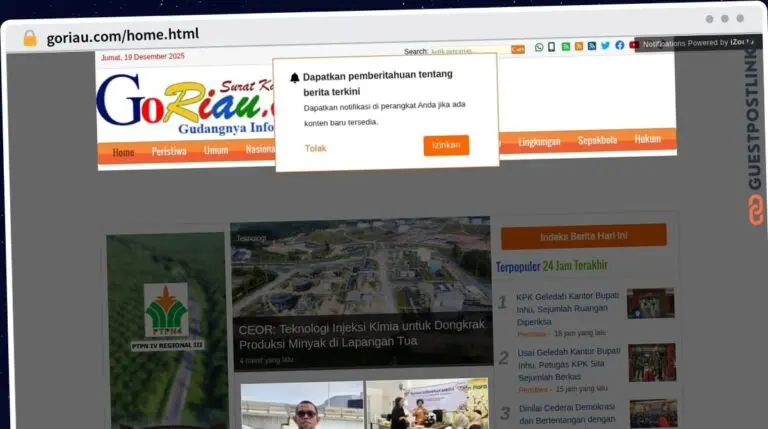Open the orange RSS feed icon
Screen dimensions: 768x429
click(x=579, y=46)
